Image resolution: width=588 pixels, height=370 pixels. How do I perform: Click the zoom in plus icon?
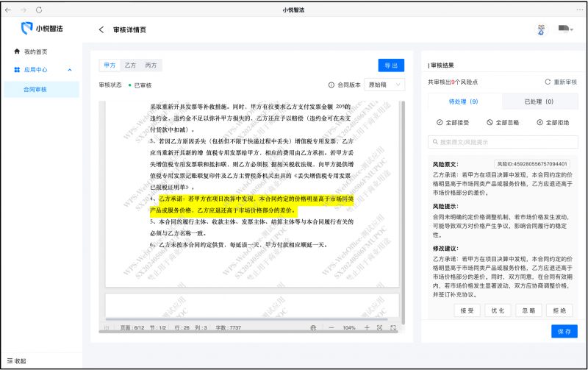click(365, 327)
